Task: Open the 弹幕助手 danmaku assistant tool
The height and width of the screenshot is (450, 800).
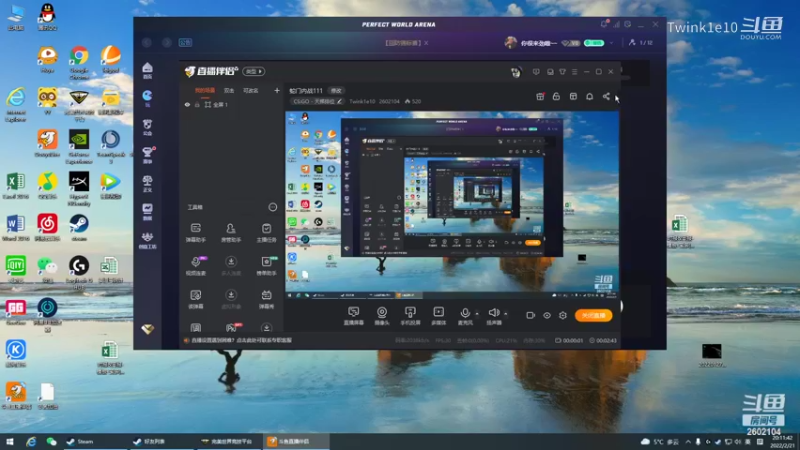Action: point(196,232)
